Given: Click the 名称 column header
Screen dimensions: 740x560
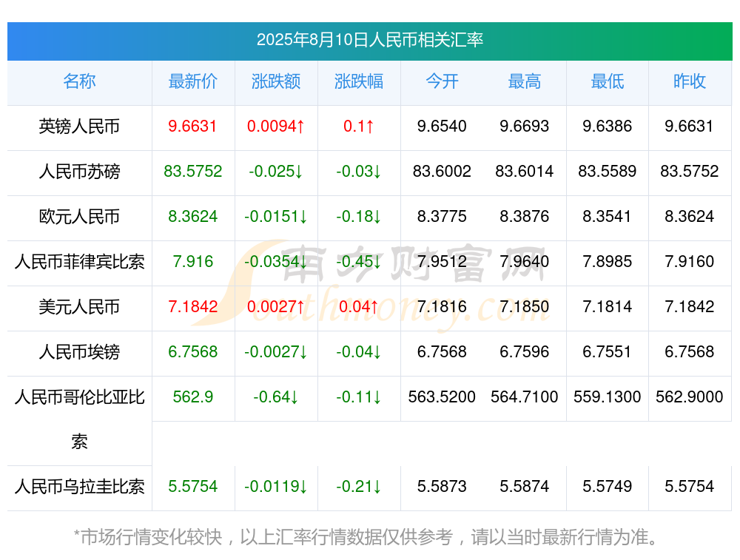Looking at the screenshot, I should (79, 81).
